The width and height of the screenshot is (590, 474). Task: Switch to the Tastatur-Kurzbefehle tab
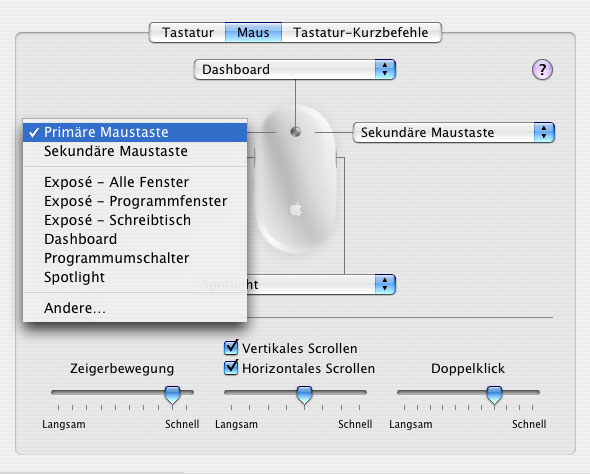361,32
